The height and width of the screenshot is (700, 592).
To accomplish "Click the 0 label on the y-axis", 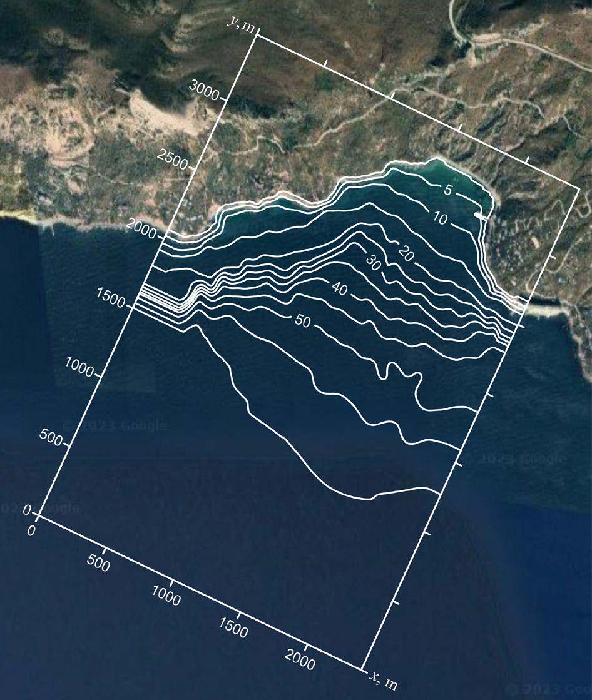I will click(x=27, y=511).
